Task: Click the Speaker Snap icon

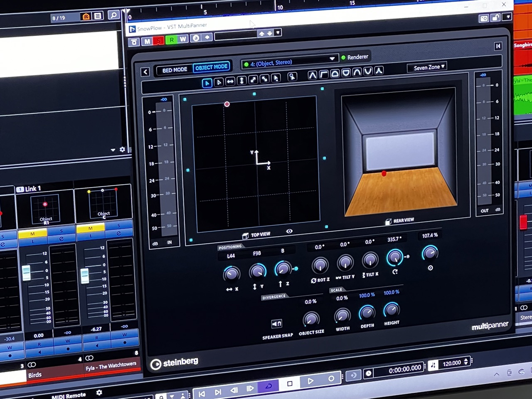Action: coord(276,324)
